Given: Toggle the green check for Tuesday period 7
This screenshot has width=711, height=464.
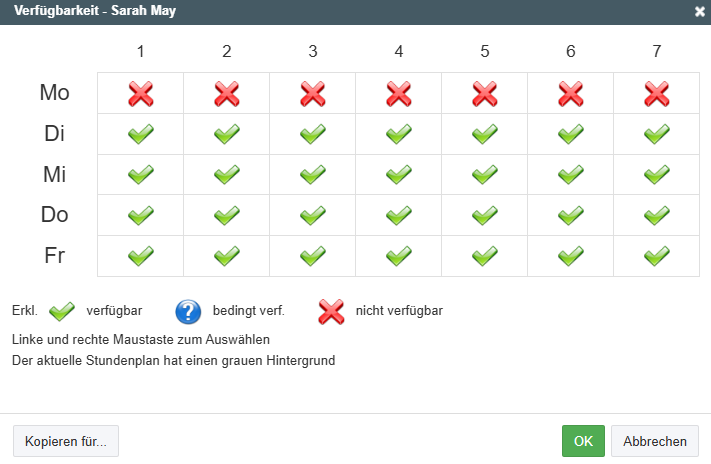Looking at the screenshot, I should [x=657, y=134].
